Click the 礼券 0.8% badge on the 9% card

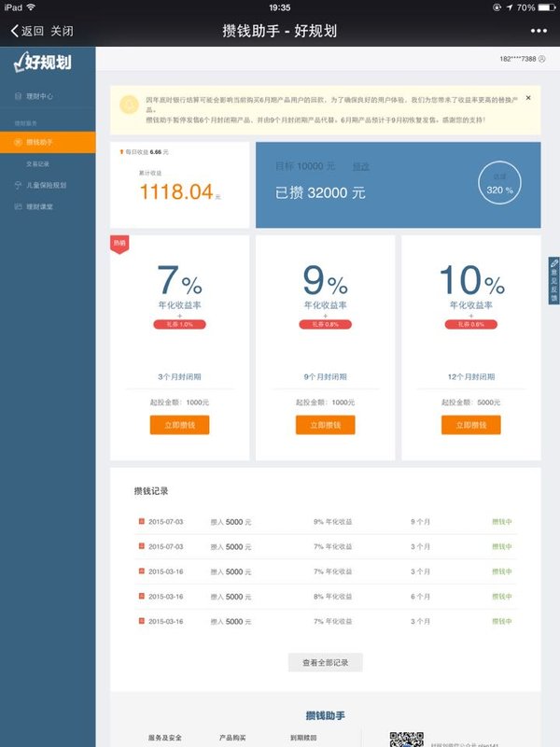coord(325,324)
